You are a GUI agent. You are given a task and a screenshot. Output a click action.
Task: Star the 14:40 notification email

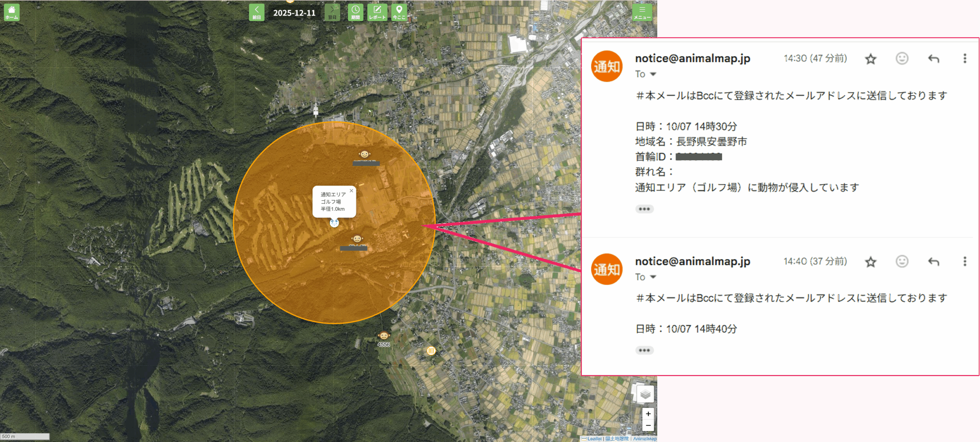pos(871,262)
